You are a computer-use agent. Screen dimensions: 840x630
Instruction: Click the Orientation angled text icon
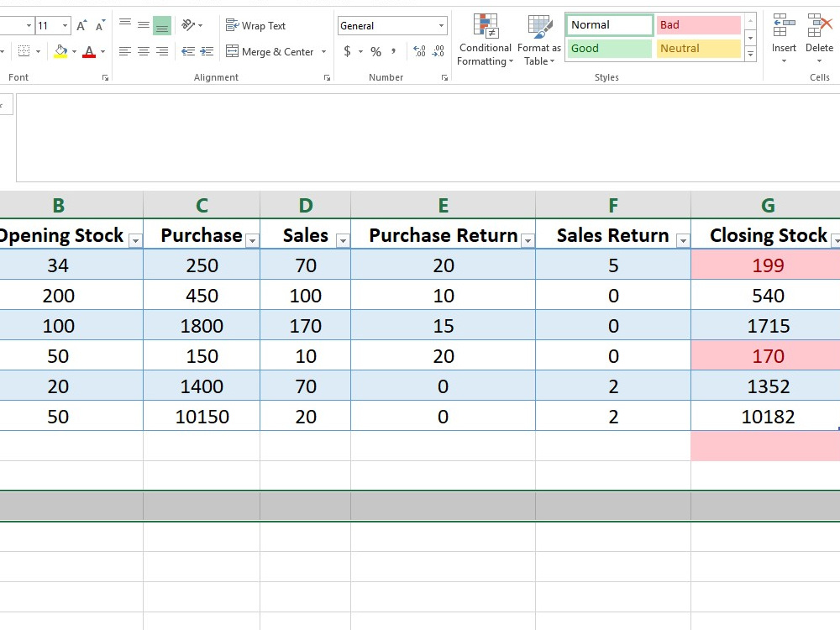point(188,25)
